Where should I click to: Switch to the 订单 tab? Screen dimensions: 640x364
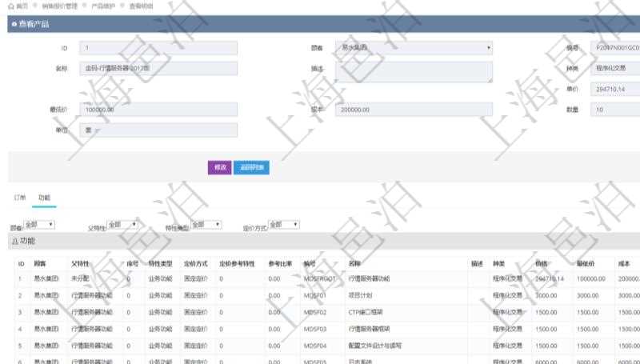(21, 197)
